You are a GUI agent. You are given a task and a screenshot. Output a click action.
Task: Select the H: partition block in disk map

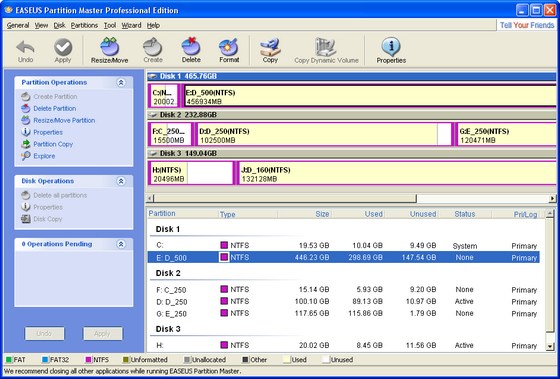(x=191, y=173)
